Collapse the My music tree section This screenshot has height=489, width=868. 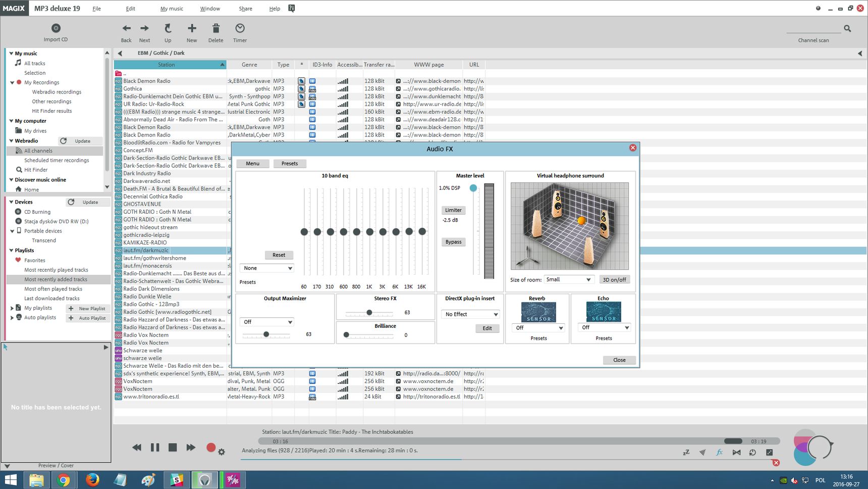click(x=11, y=53)
